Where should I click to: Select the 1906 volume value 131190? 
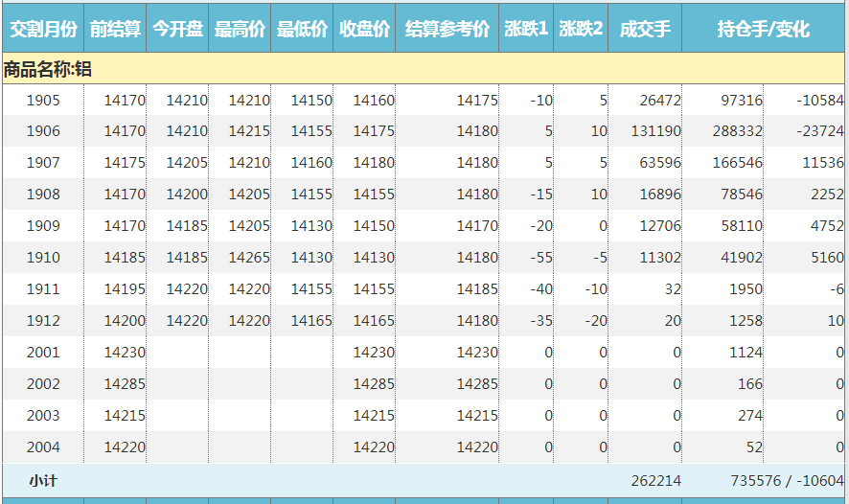[655, 131]
